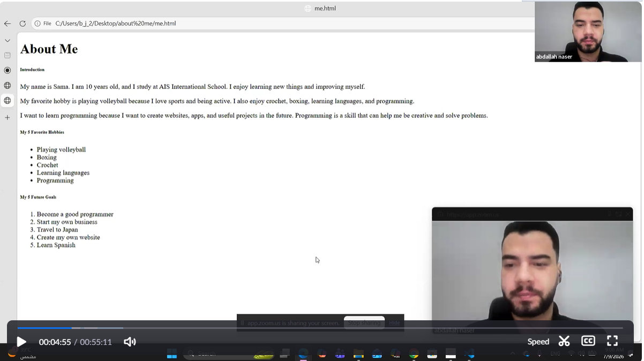Click 'My 5 Future Goals' heading
Image resolution: width=644 pixels, height=361 pixels.
[38, 197]
